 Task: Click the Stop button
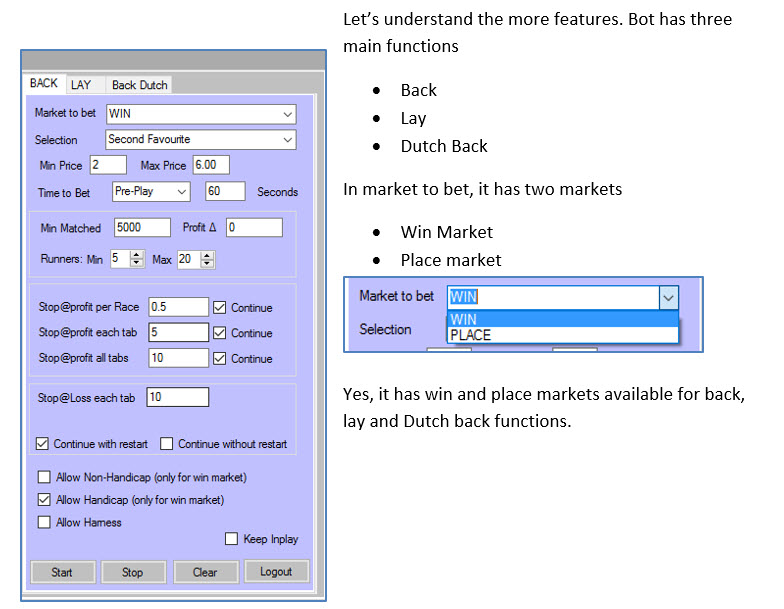click(132, 572)
